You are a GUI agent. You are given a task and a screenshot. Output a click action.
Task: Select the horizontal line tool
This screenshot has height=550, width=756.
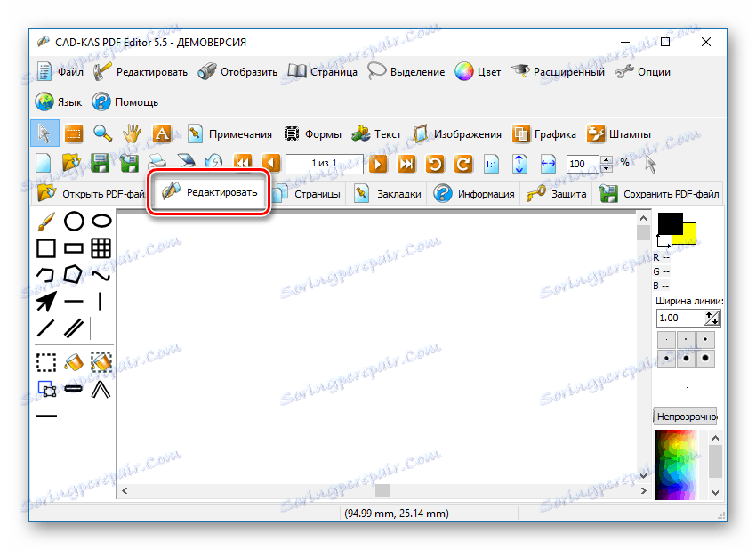[74, 302]
